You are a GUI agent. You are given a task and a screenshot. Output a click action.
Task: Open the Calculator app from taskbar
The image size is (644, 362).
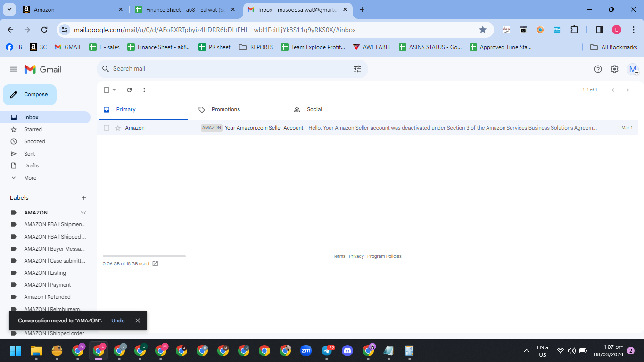[x=409, y=351]
